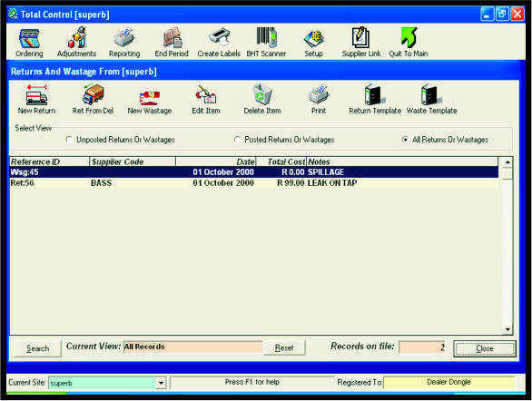The image size is (532, 401).
Task: Select Posted Returns Or Wastages radio
Action: click(x=237, y=140)
